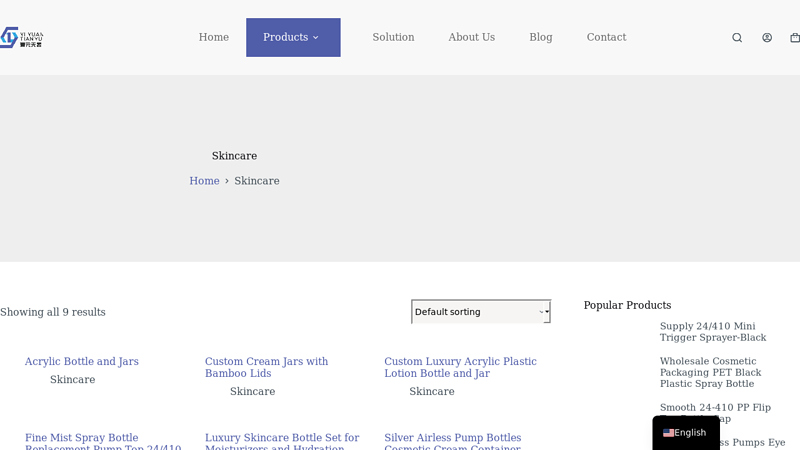Open Custom Luxury Acrylic Plastic Lotion Bottle
800x450 pixels.
click(x=460, y=367)
